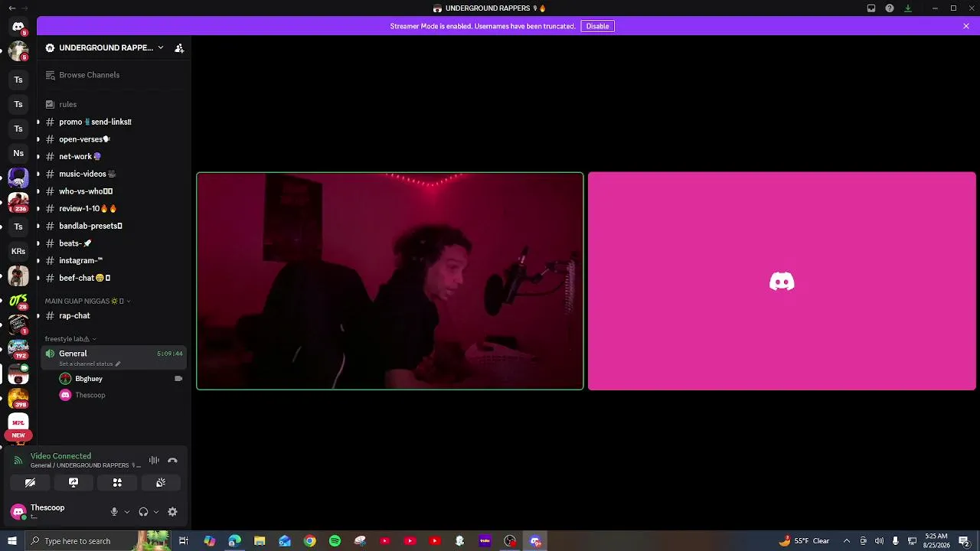Image resolution: width=980 pixels, height=551 pixels.
Task: Dismiss the Streamer Mode purple banner
Action: click(966, 26)
